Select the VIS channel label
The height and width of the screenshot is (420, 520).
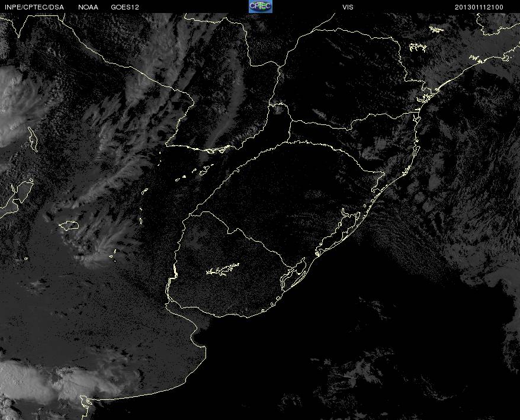[x=348, y=7]
